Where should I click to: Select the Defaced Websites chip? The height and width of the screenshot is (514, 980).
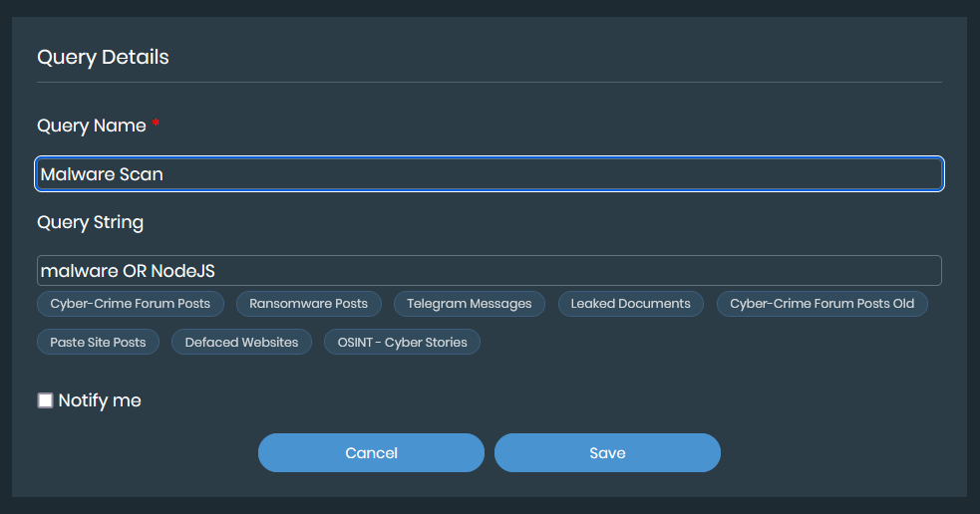[x=241, y=343]
